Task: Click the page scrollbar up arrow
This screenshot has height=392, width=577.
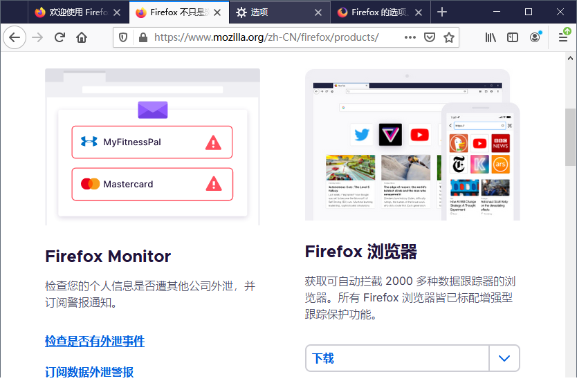Action: tap(570, 58)
